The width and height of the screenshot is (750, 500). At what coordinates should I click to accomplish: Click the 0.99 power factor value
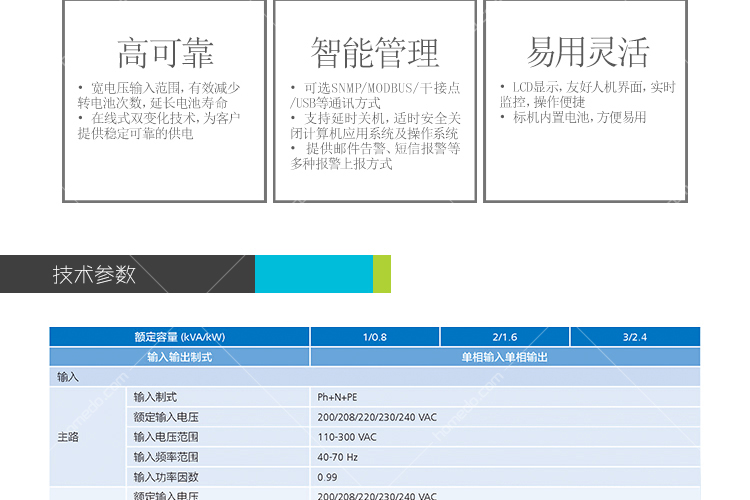pyautogui.click(x=327, y=477)
